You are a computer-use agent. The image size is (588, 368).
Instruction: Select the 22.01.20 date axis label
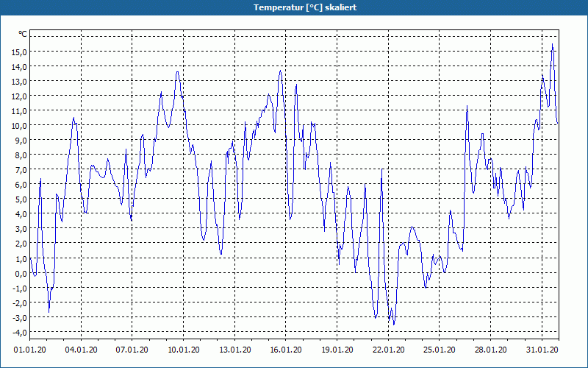(x=389, y=350)
